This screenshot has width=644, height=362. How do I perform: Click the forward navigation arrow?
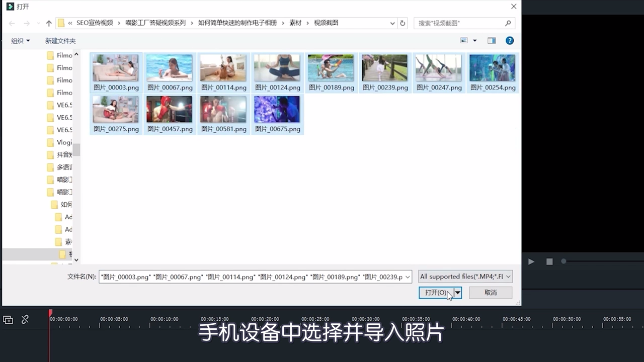(x=27, y=23)
